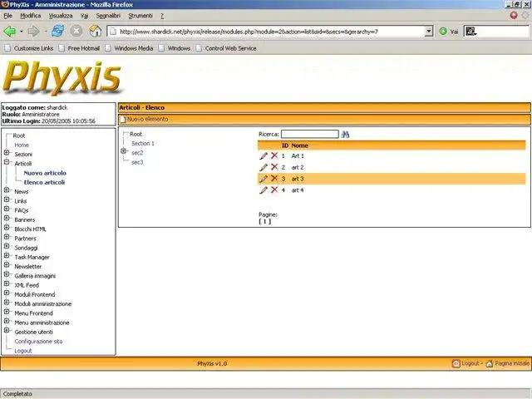
Task: Expand the Sondaggi tree node
Action: tap(7, 246)
